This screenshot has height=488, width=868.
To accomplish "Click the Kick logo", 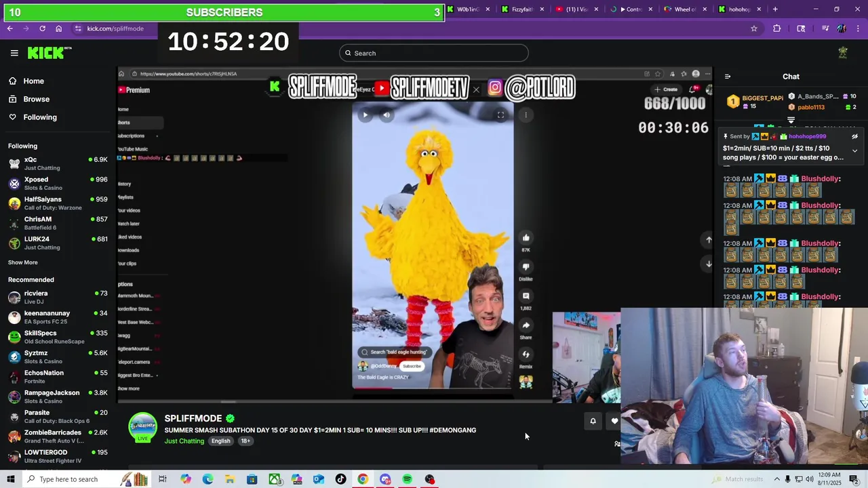I will click(x=50, y=53).
